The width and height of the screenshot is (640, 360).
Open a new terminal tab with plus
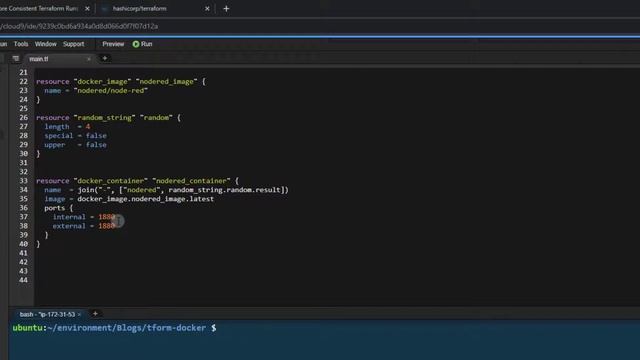pos(95,313)
